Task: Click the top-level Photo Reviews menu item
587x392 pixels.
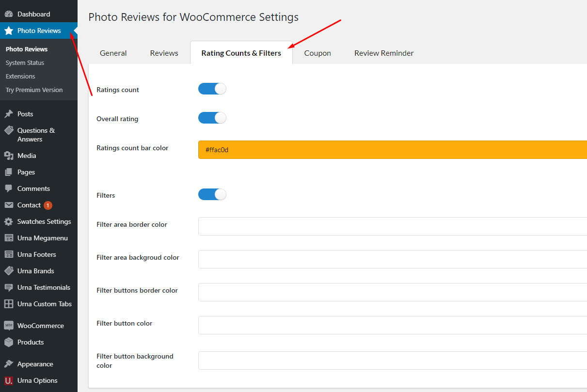Action: coord(39,31)
